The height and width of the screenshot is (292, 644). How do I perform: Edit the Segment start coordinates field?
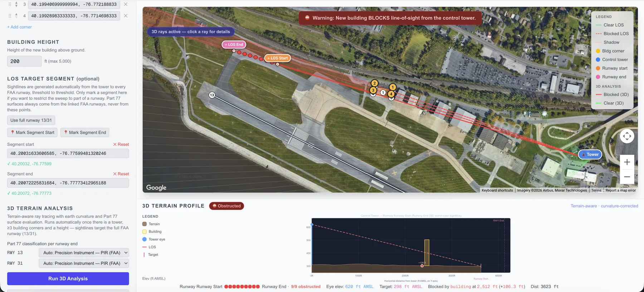coord(68,153)
